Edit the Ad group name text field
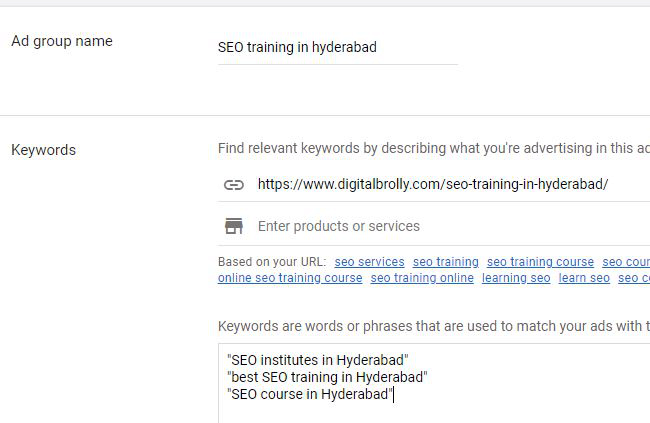The width and height of the screenshot is (650, 423). [337, 47]
